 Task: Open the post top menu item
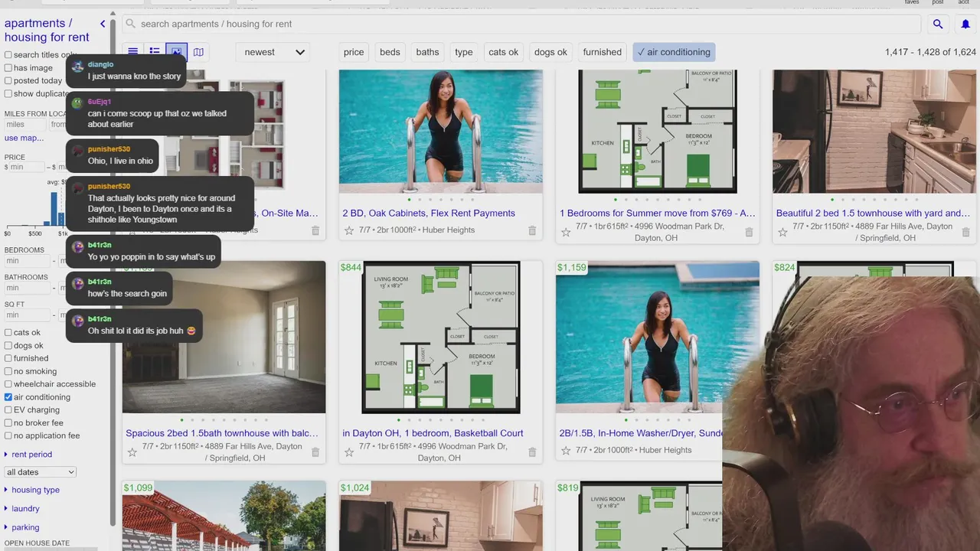point(938,2)
